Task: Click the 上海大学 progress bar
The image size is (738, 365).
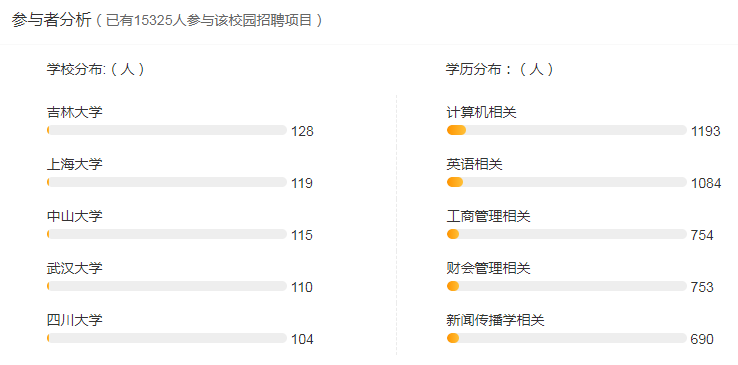Action: click(x=167, y=182)
